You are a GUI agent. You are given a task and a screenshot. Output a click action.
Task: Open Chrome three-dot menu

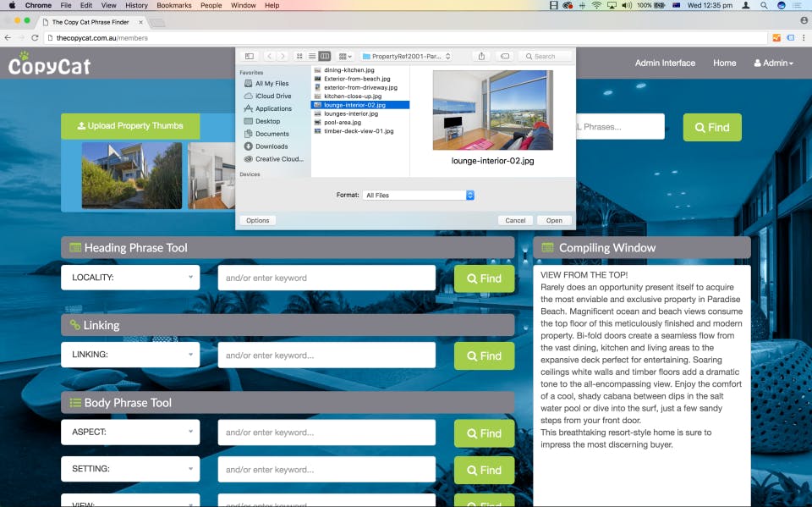[x=804, y=38]
